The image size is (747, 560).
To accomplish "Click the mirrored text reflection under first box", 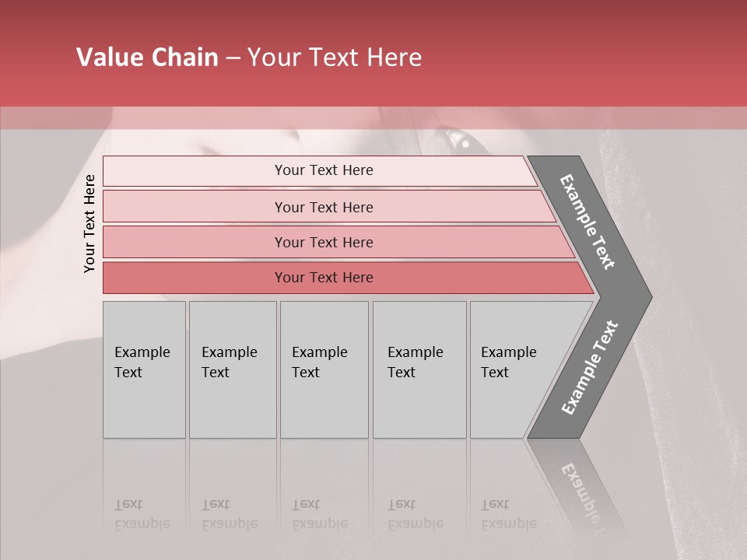I will 142,514.
